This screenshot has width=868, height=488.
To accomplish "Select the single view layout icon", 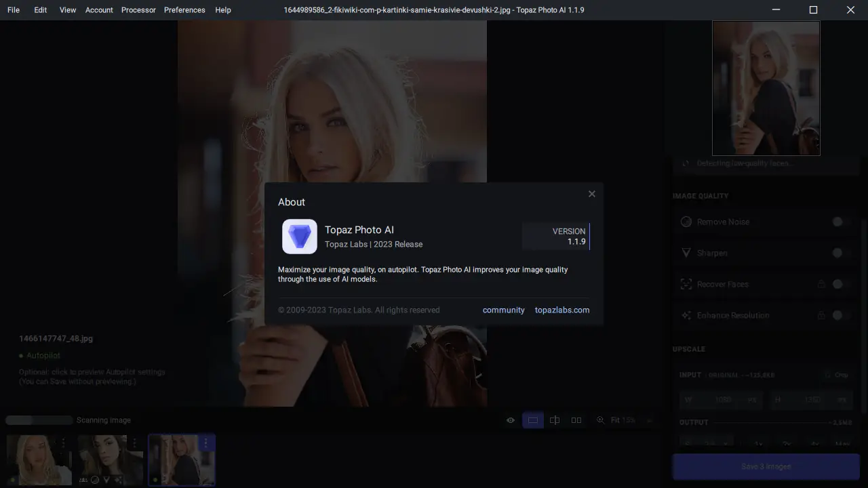I will 533,420.
